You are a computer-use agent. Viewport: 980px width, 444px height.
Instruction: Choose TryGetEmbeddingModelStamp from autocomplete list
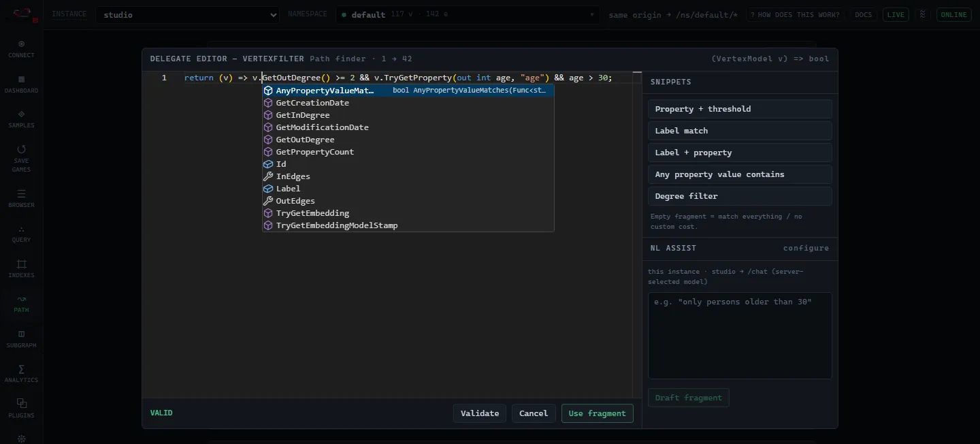408,225
